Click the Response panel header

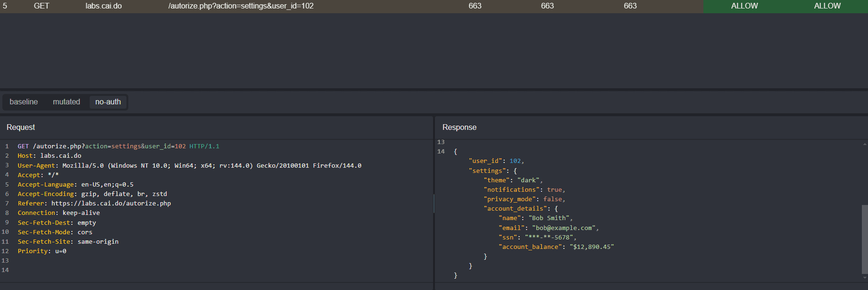(x=459, y=128)
